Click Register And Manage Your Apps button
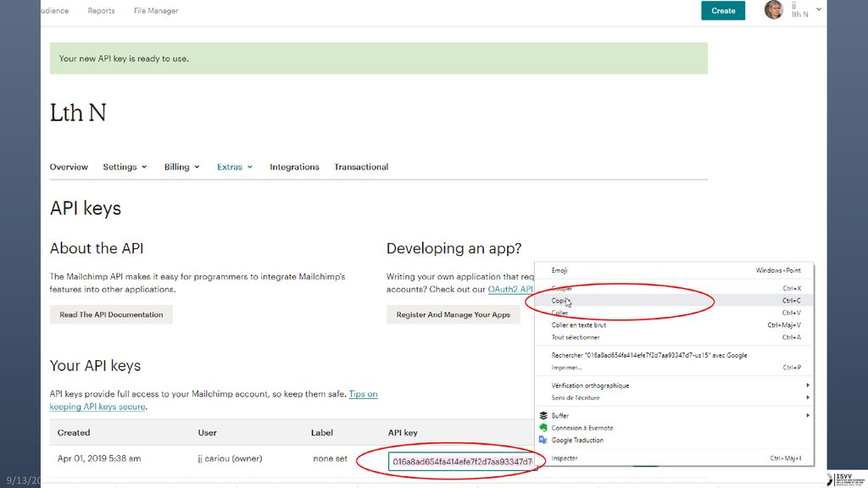This screenshot has width=868, height=488. pos(453,314)
